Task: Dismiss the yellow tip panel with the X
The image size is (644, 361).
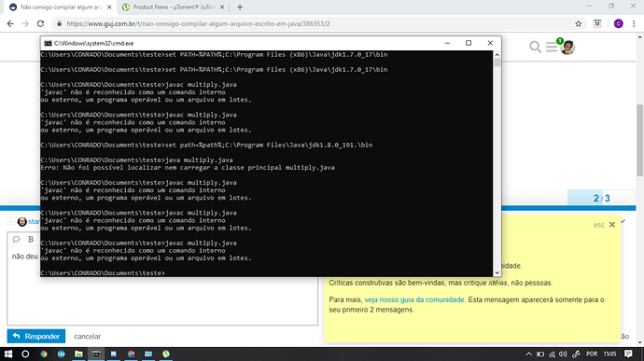Action: click(612, 225)
